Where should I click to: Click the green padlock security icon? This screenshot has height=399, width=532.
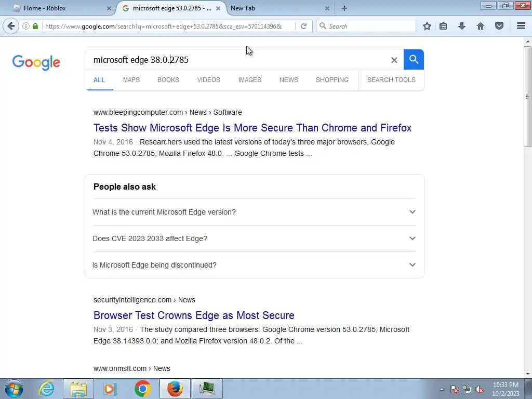35,26
